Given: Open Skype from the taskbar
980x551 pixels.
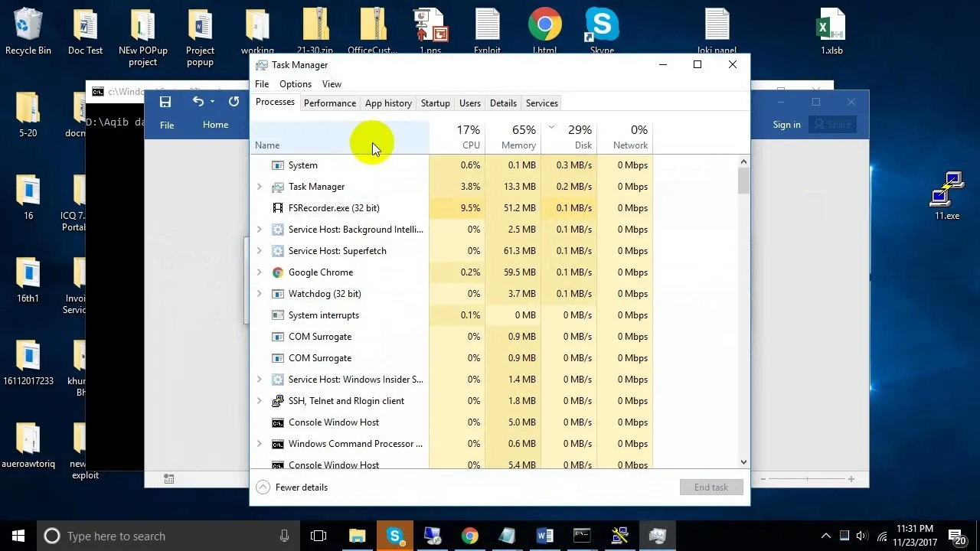Looking at the screenshot, I should click(395, 536).
